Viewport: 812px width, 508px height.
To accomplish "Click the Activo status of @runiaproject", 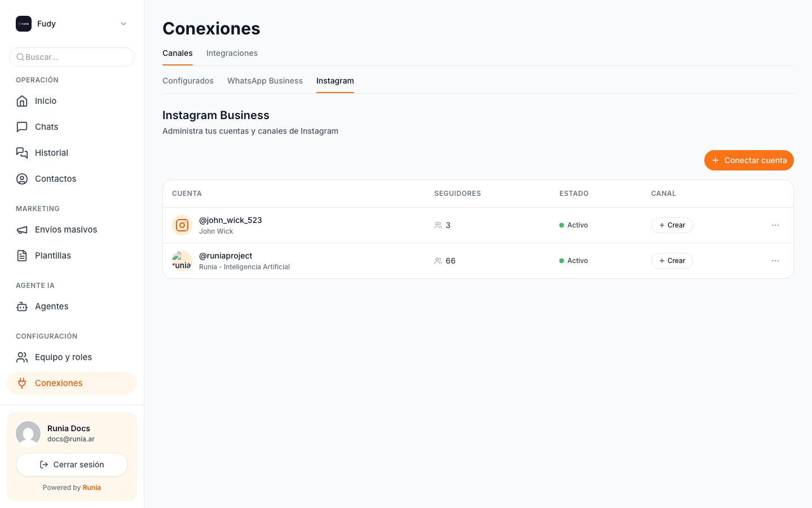I will tap(573, 261).
